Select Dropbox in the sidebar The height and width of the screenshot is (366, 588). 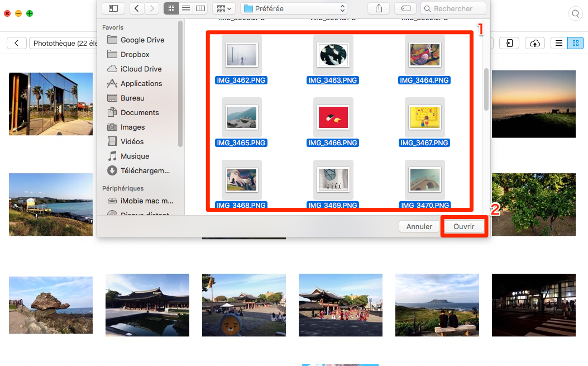tap(135, 54)
